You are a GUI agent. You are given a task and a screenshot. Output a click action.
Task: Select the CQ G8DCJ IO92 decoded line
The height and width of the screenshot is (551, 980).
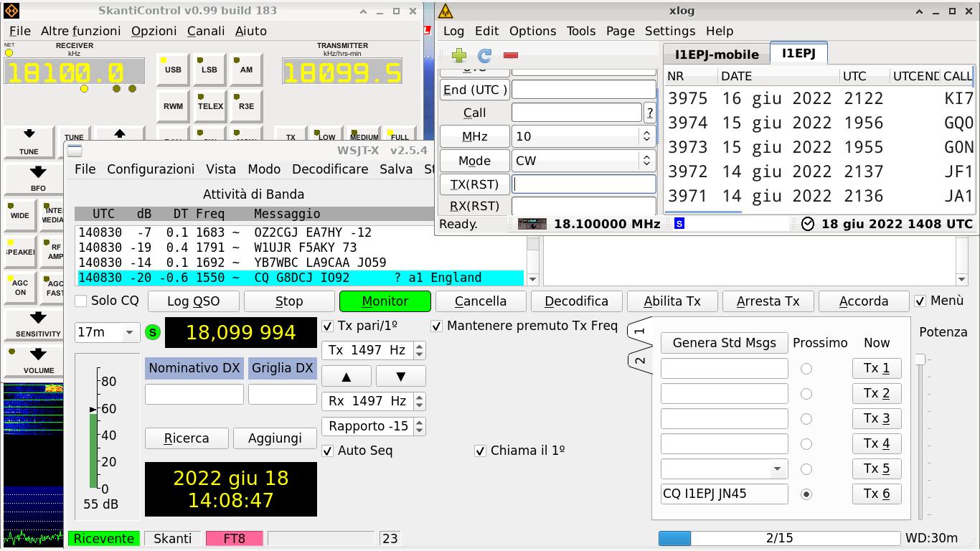(x=301, y=278)
